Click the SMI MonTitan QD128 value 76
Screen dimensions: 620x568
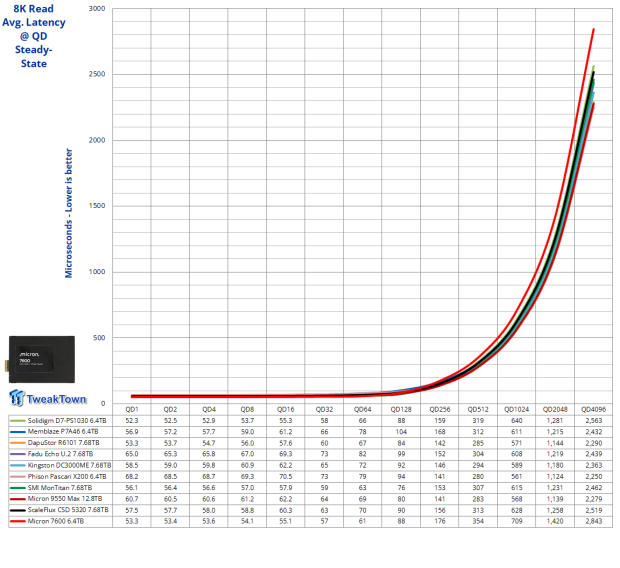coord(401,488)
